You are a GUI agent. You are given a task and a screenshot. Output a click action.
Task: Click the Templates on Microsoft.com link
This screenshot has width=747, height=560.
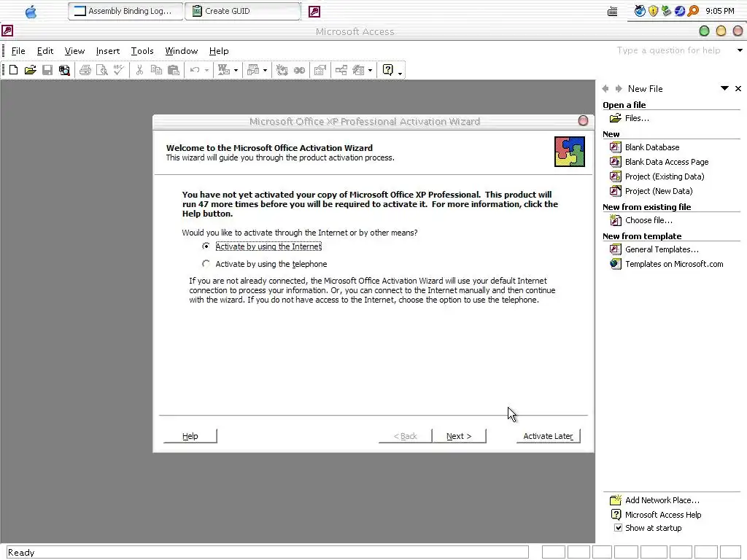pos(674,264)
